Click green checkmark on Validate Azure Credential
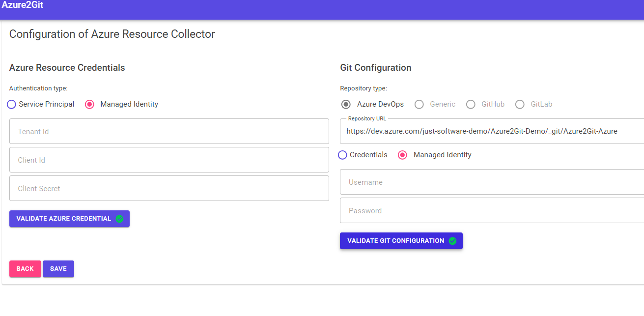644x316 pixels. pyautogui.click(x=119, y=219)
